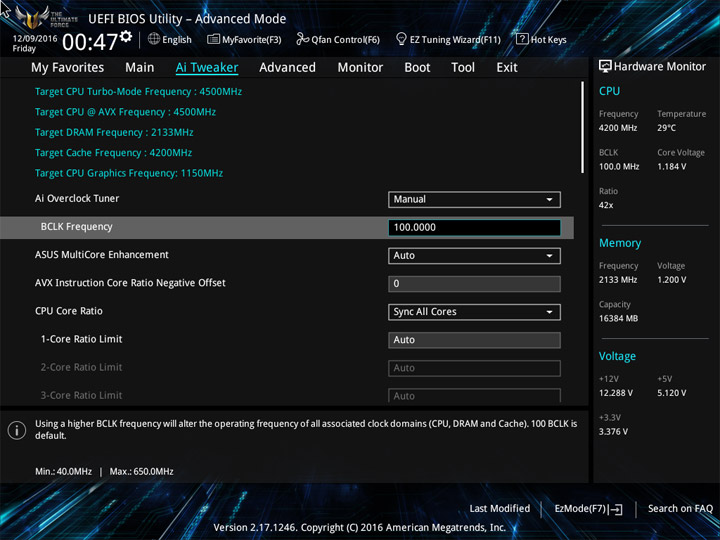Click the 1.184 V core voltage value

coord(671,167)
